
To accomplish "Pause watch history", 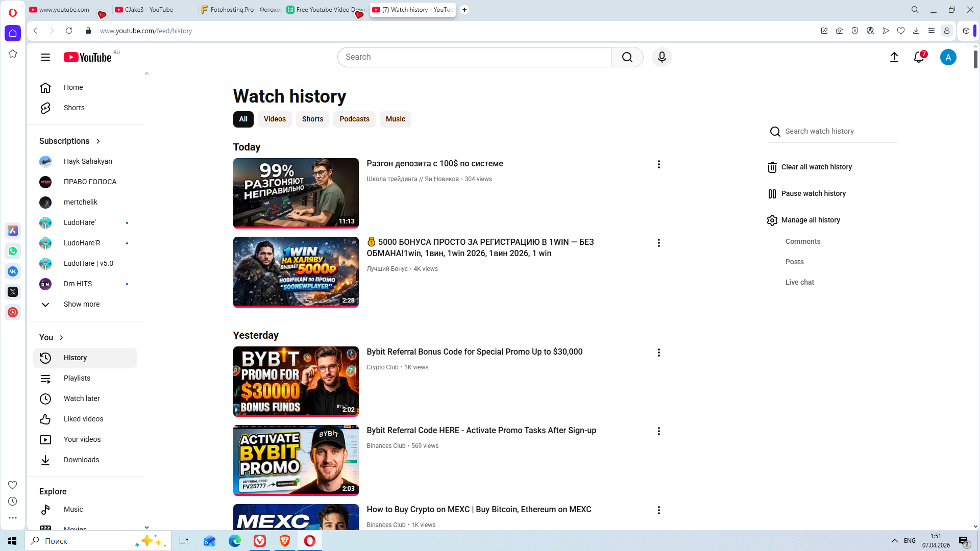I will [x=813, y=193].
